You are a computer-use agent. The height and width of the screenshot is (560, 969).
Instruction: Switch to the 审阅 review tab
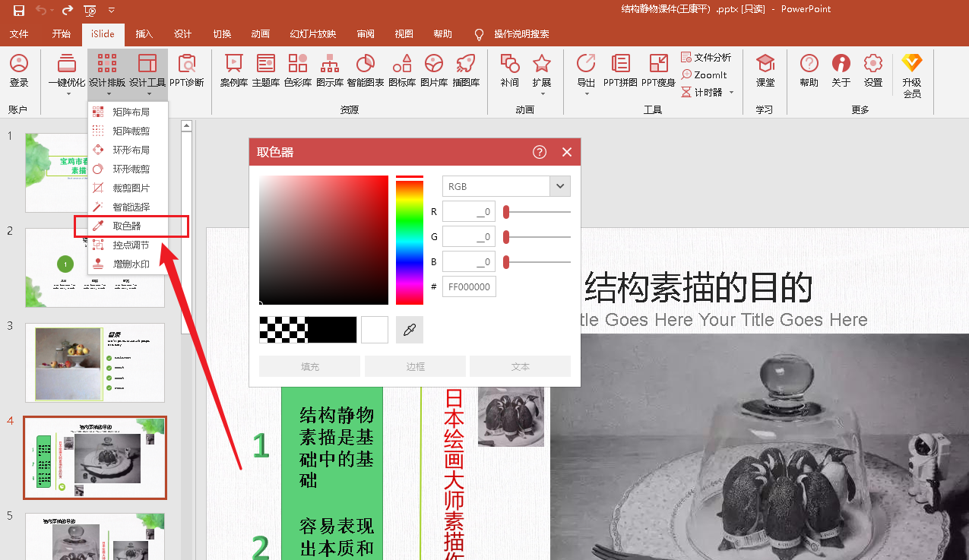coord(366,34)
